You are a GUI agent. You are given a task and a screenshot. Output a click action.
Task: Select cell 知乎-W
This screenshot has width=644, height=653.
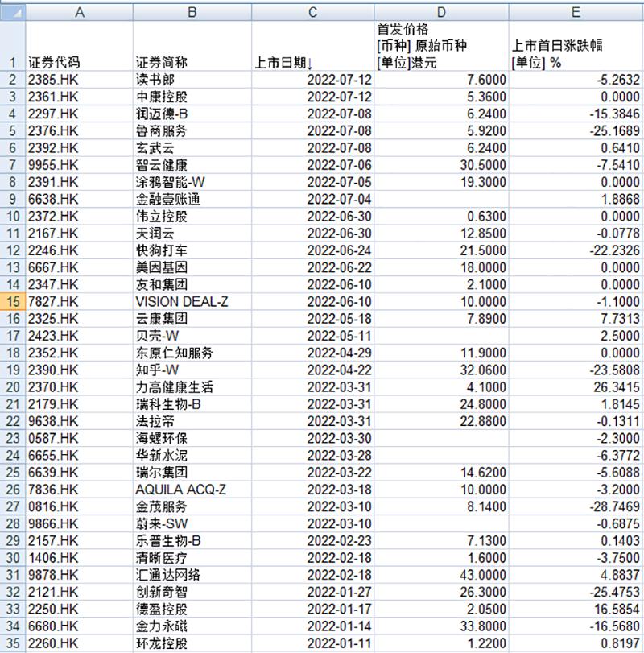192,370
